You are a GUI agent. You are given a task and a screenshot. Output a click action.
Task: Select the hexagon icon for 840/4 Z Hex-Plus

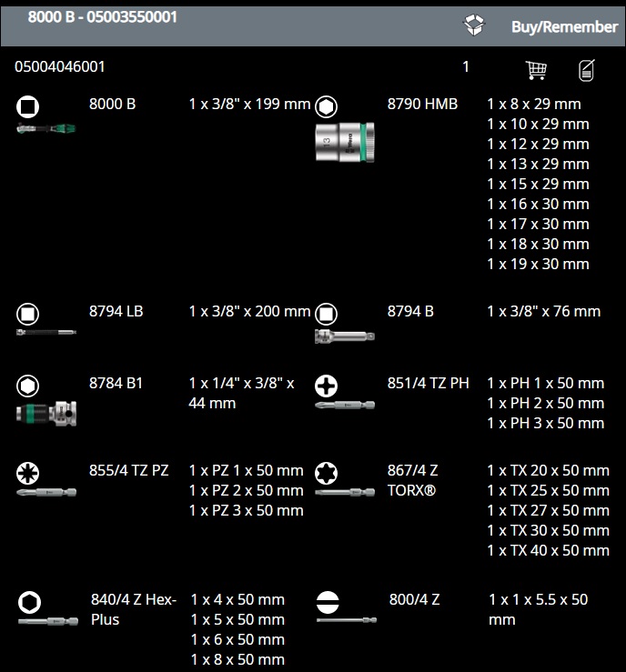pos(30,602)
